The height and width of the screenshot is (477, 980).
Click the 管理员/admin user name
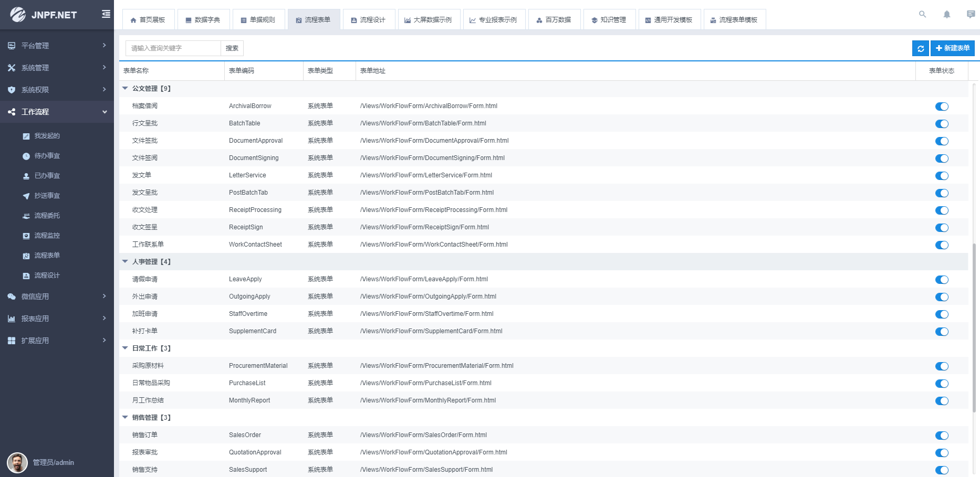click(x=54, y=463)
